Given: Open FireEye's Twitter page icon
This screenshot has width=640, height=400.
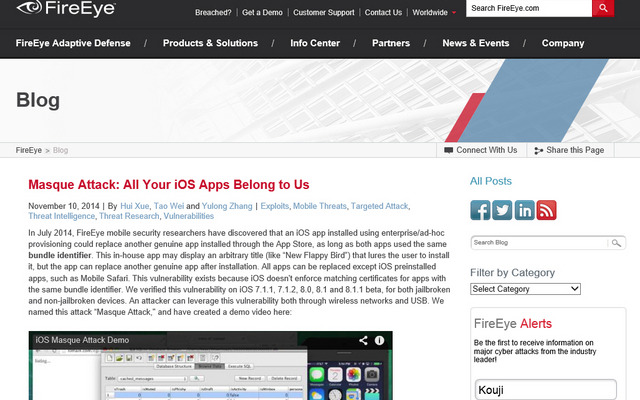Looking at the screenshot, I should [x=502, y=210].
